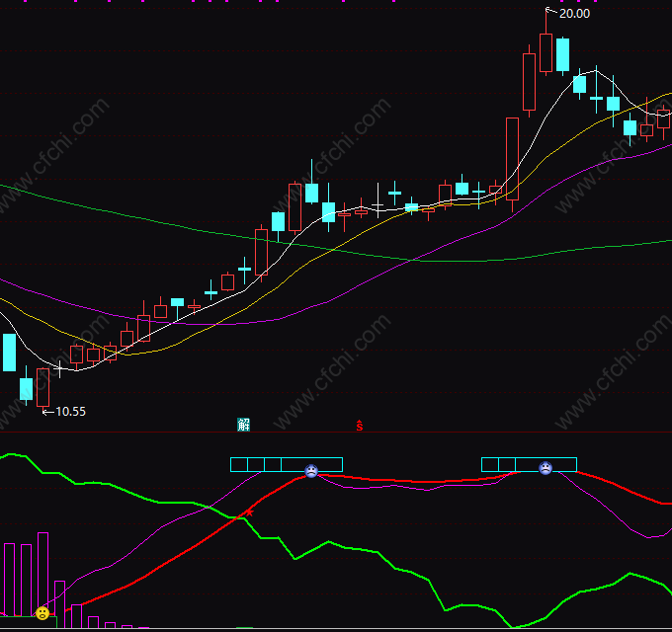Click the thick red indicator line
672x632 pixels.
point(415,482)
